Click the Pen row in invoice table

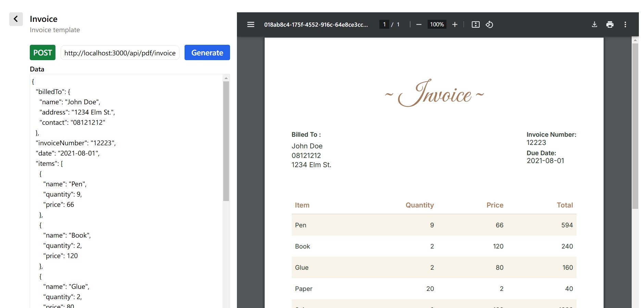point(434,225)
